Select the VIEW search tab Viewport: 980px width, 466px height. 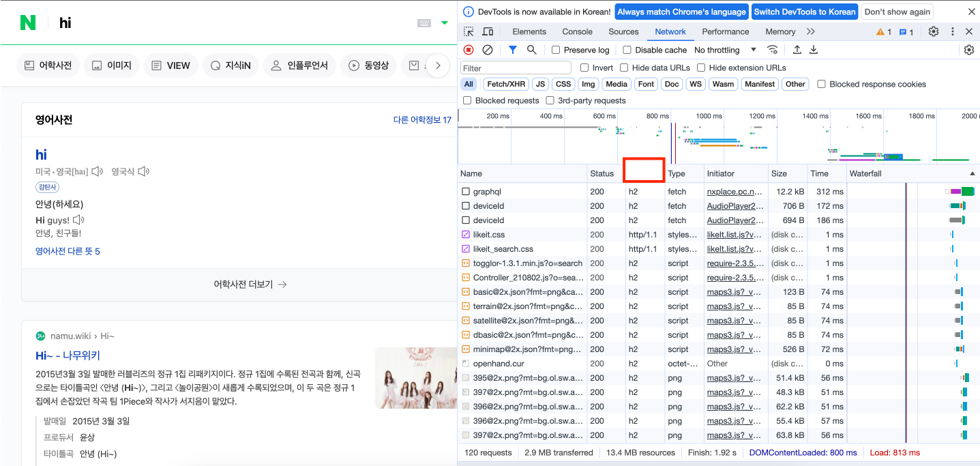(x=171, y=65)
